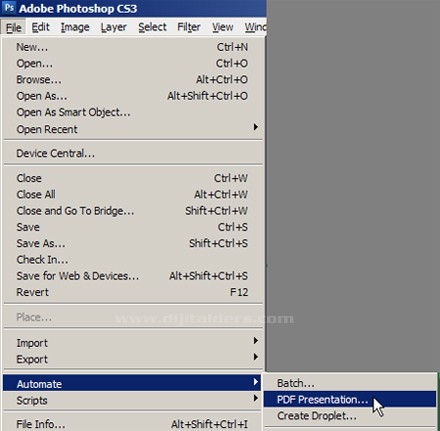Expand the Scripts submenu

coord(133,400)
